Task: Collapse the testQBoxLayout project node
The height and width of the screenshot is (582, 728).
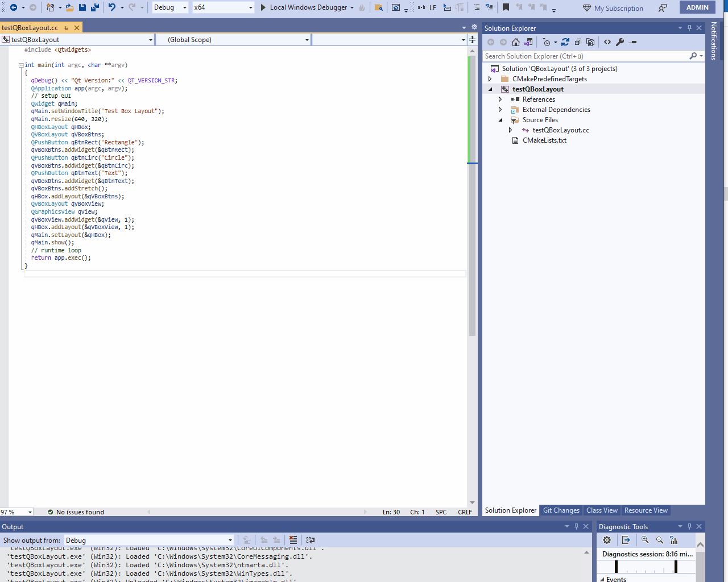Action: point(490,89)
